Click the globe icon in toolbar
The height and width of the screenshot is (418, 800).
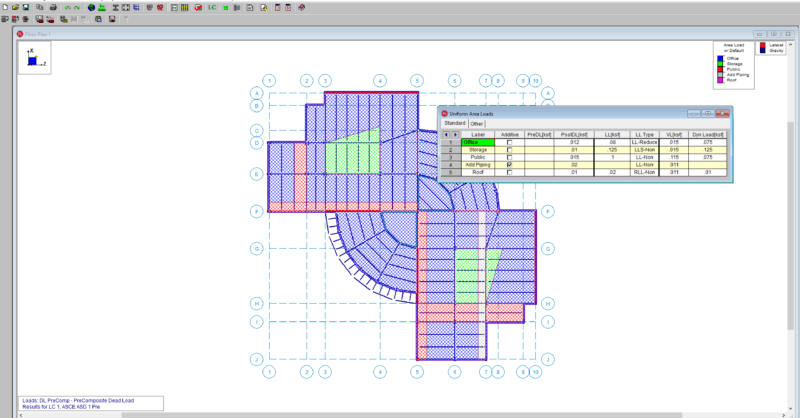point(91,7)
